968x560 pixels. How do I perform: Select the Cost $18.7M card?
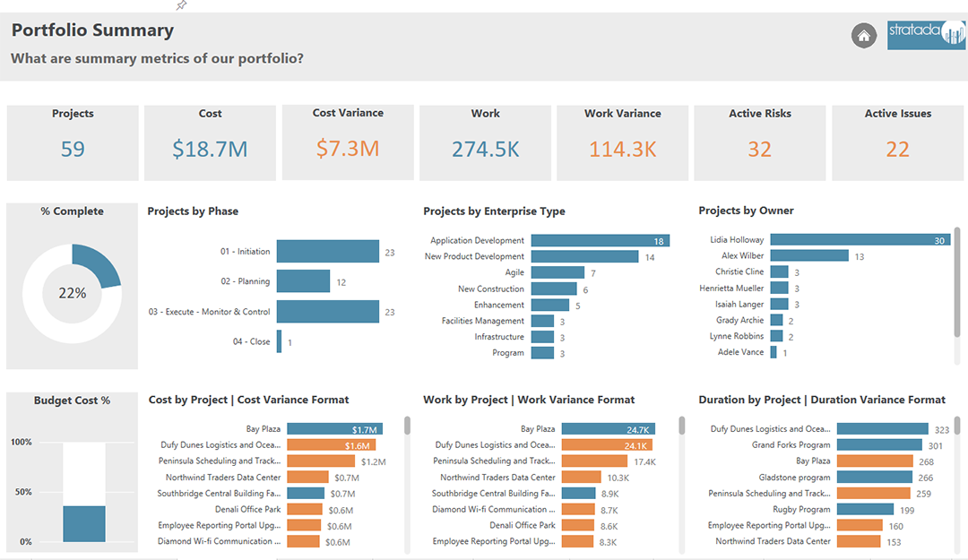click(x=210, y=142)
